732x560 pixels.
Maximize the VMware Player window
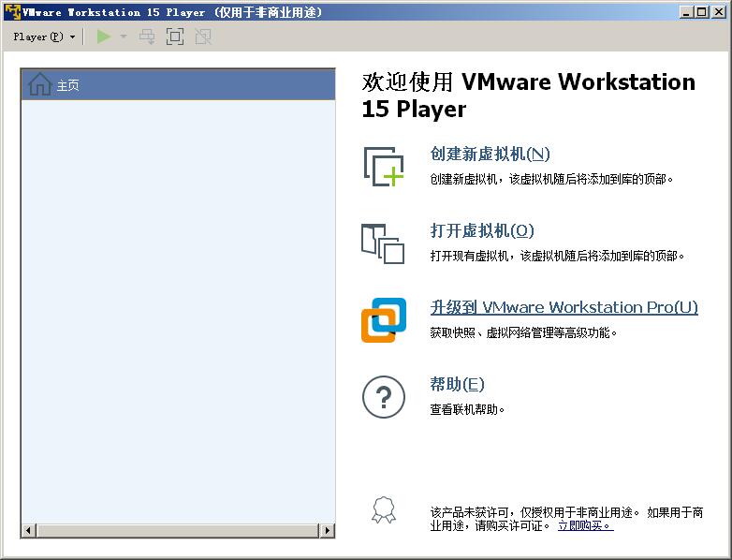tap(702, 12)
